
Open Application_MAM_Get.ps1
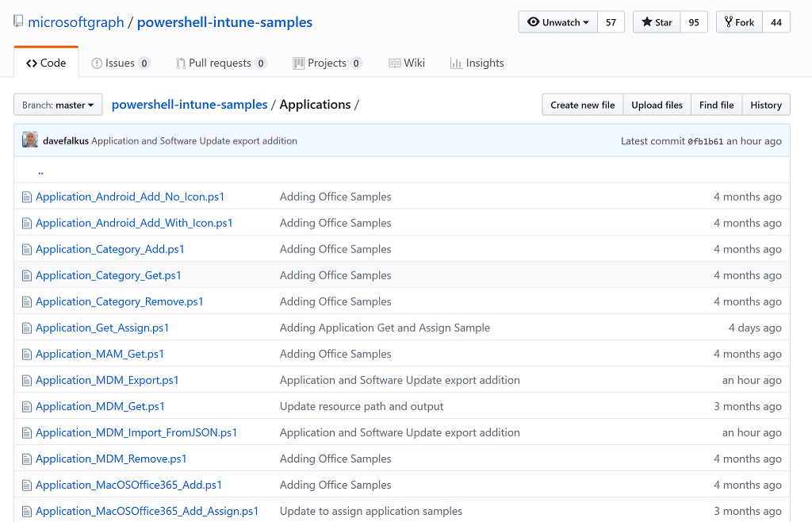coord(99,354)
